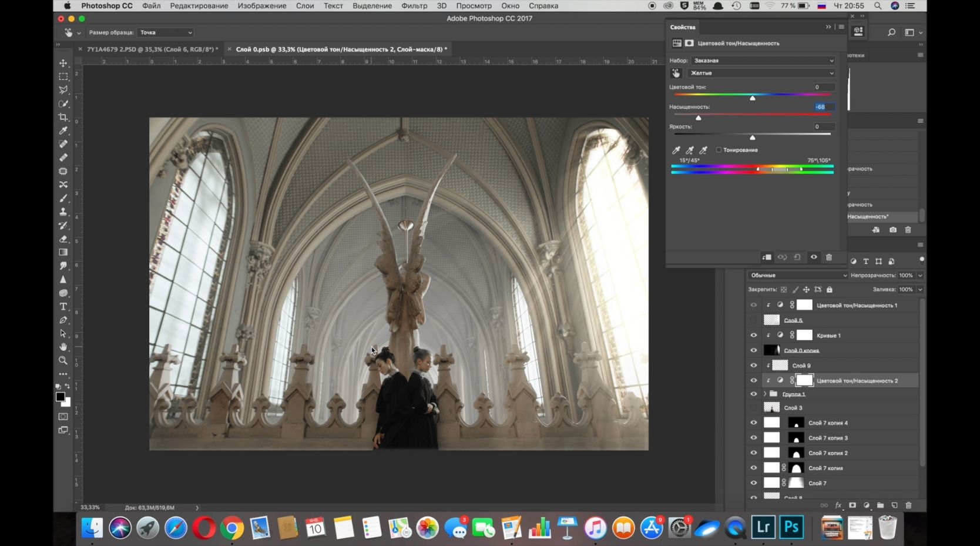Open the Непрозрачность opacity dropdown arrow
The width and height of the screenshot is (980, 546).
(920, 275)
